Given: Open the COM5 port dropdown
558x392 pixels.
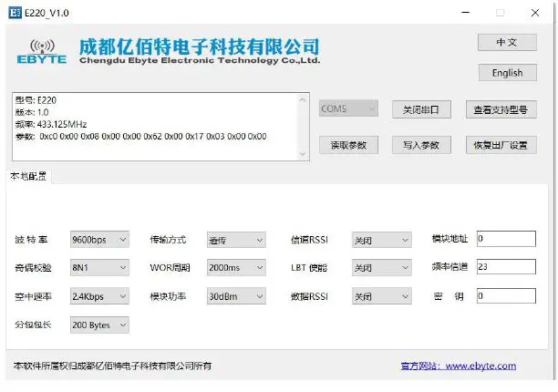Looking at the screenshot, I should (x=348, y=108).
